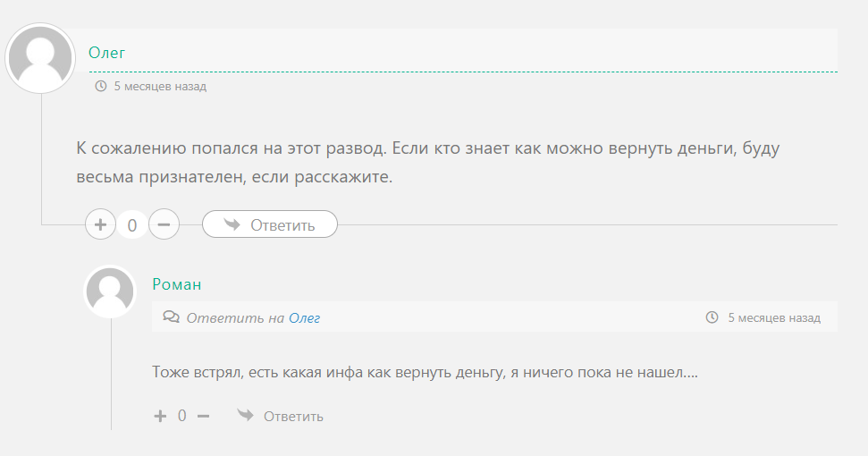Downvote Олег's comment with the minus button
Image resolution: width=868 pixels, height=456 pixels.
164,224
